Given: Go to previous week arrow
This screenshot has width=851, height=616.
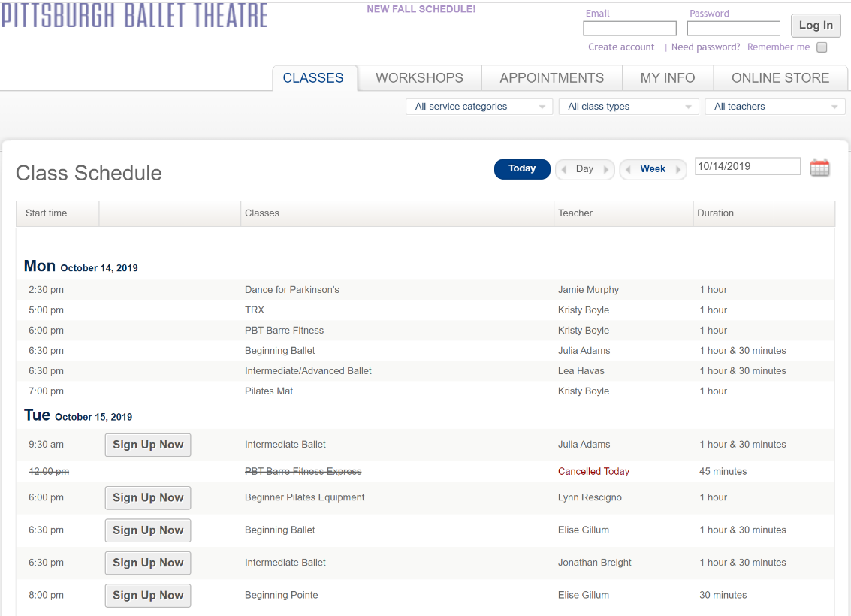Looking at the screenshot, I should click(x=629, y=169).
